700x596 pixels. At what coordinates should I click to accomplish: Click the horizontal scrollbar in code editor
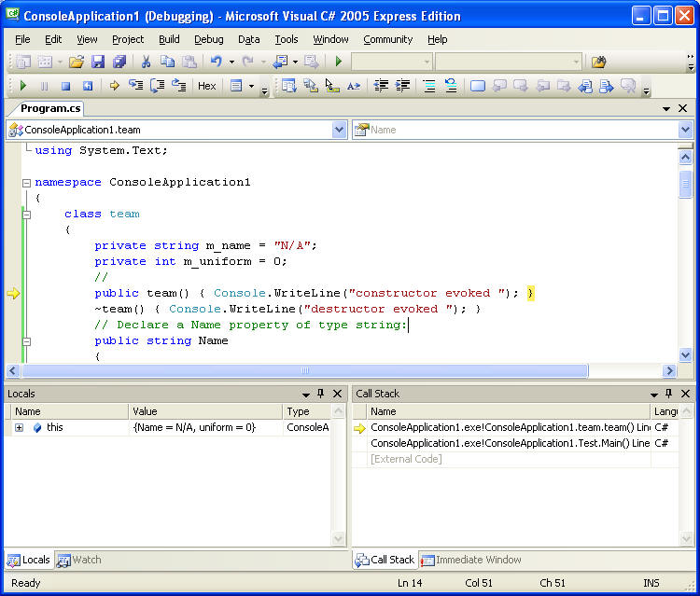click(x=303, y=370)
